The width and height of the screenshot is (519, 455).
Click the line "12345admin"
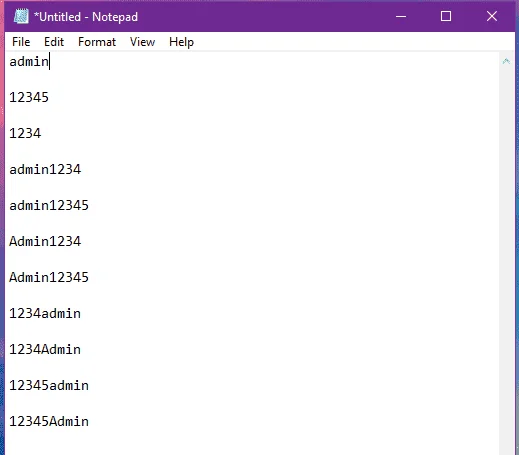(49, 385)
